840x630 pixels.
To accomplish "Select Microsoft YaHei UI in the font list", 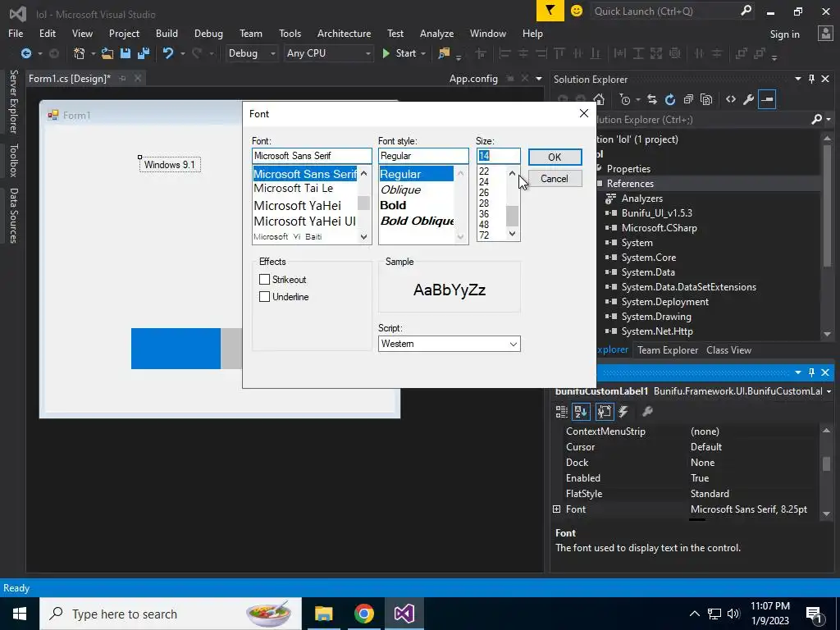I will (x=305, y=221).
